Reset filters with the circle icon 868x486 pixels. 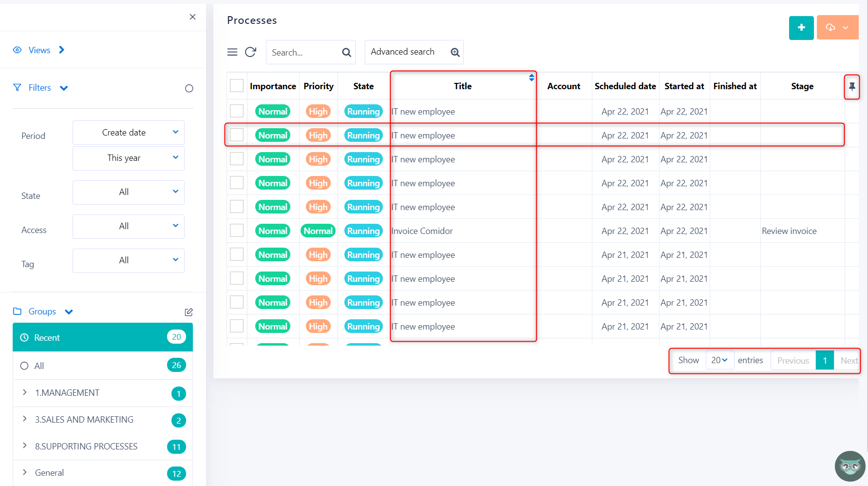click(189, 88)
